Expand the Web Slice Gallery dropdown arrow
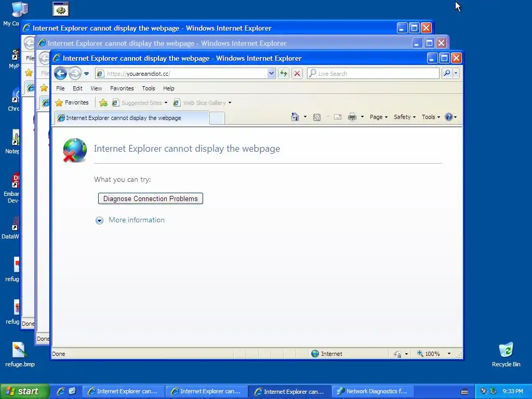Image resolution: width=532 pixels, height=399 pixels. [x=230, y=103]
